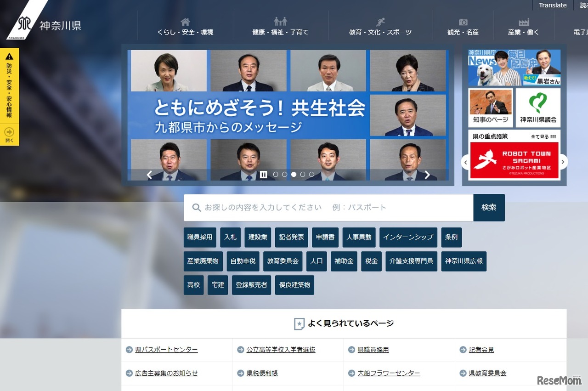Screen dimensions: 588x391
Task: Open the ともにめざそう!共生社会 banner
Action: (288, 115)
